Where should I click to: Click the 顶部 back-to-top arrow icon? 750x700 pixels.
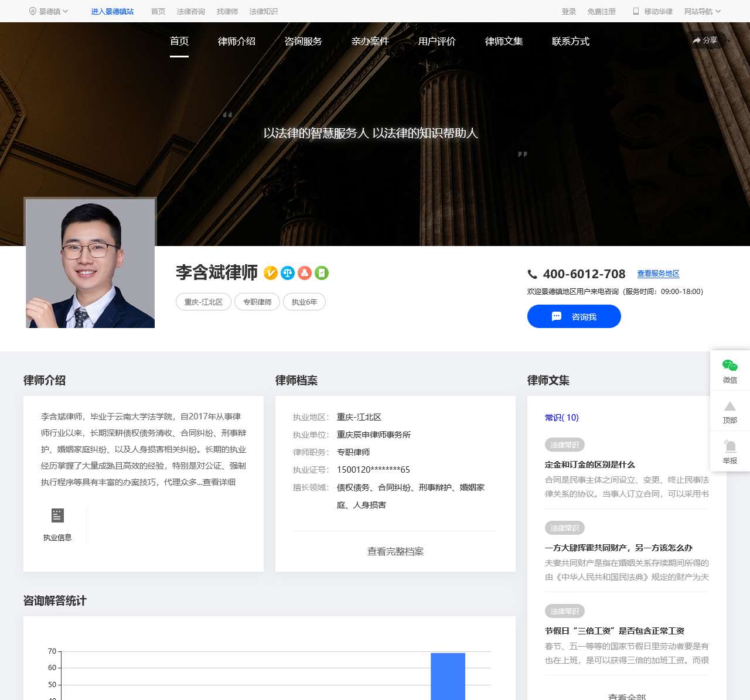[730, 406]
